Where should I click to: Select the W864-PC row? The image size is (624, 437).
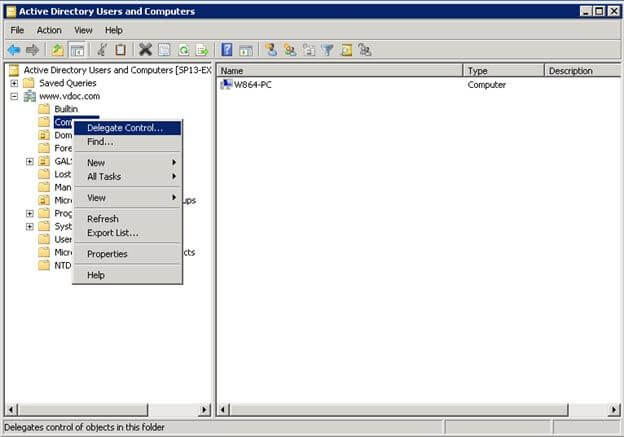point(253,85)
